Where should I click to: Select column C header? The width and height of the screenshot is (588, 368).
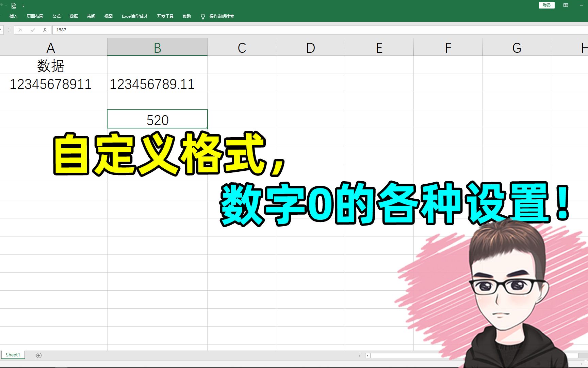tap(242, 48)
